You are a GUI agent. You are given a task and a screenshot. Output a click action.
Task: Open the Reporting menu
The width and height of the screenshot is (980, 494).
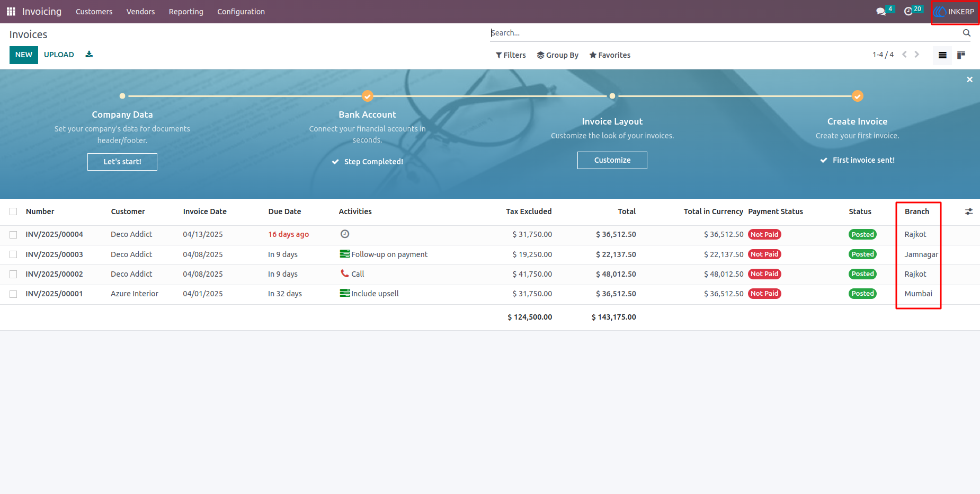coord(186,12)
